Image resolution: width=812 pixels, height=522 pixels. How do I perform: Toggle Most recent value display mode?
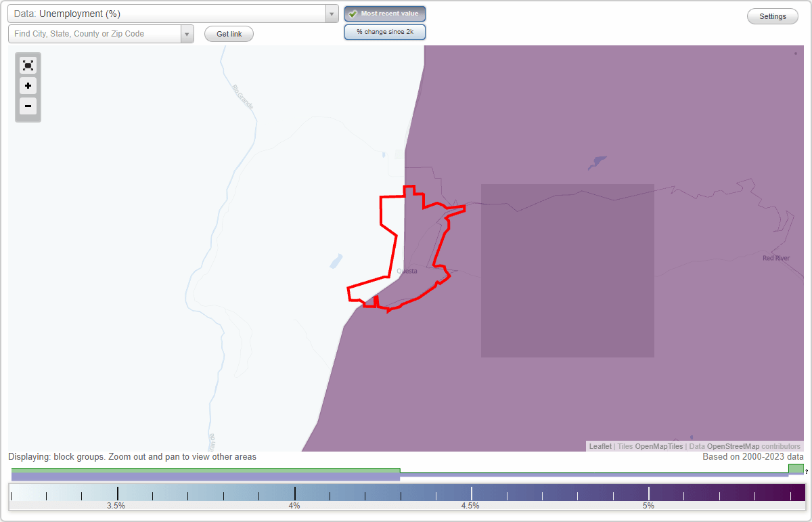pos(384,13)
